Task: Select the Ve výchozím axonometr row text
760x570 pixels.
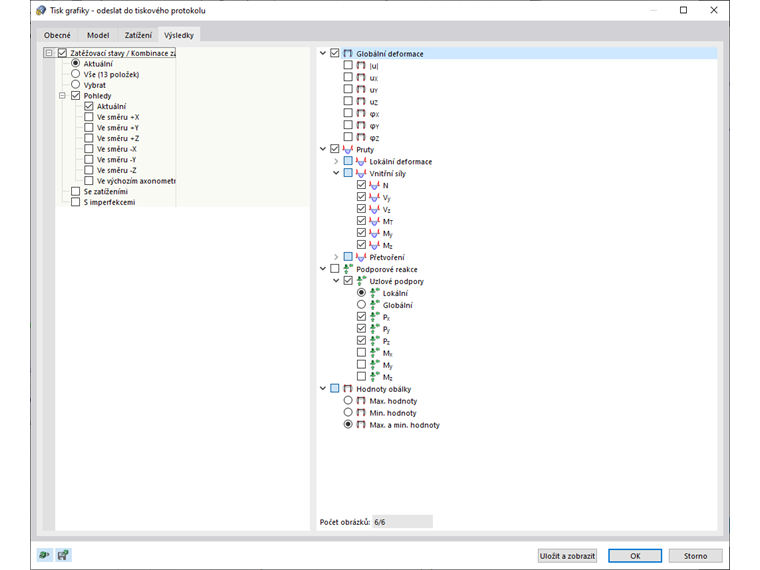Action: coord(136,181)
